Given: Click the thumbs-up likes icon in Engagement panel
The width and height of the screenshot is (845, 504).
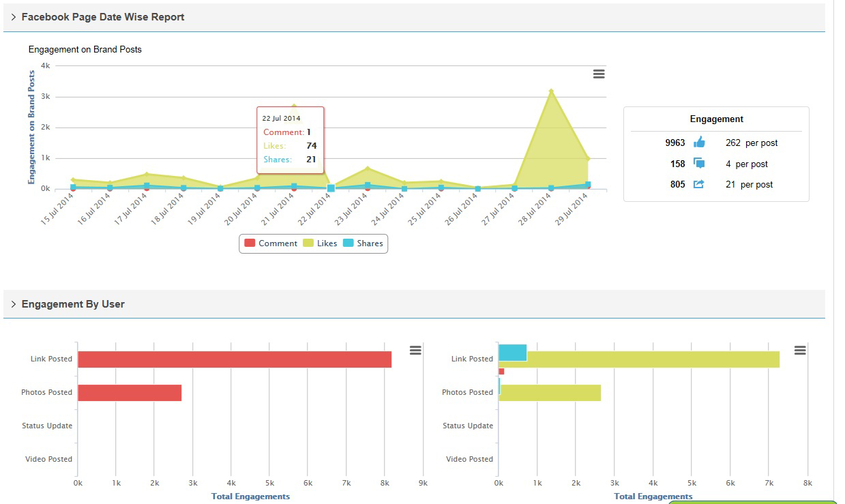Looking at the screenshot, I should tap(699, 143).
